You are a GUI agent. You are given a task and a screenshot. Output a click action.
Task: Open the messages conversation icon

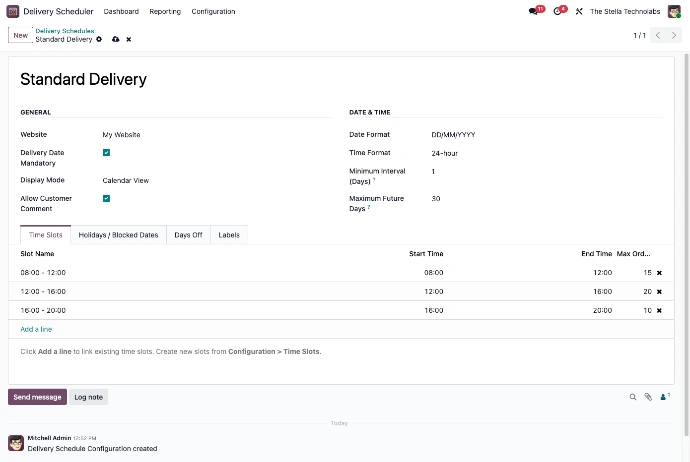point(534,11)
